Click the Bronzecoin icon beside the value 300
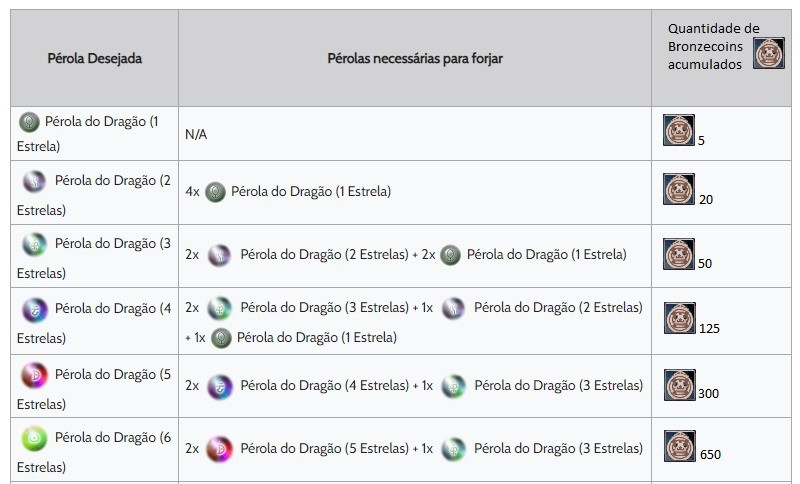This screenshot has height=484, width=800. [x=680, y=385]
